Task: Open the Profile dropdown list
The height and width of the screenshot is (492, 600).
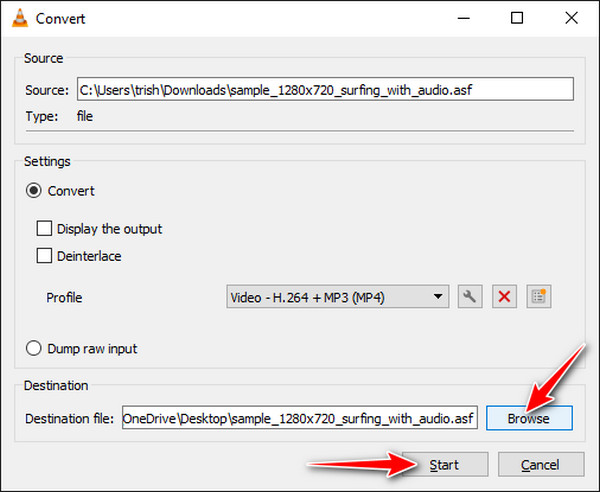Action: [338, 297]
